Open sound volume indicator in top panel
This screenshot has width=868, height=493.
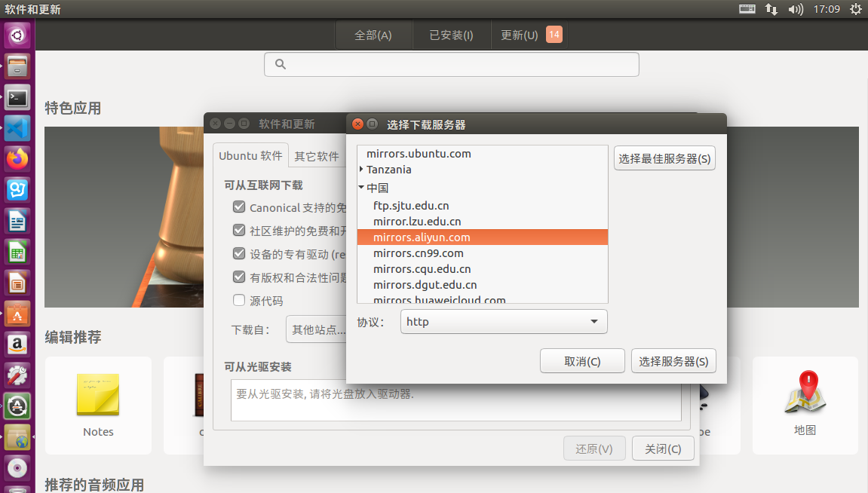pyautogui.click(x=796, y=9)
